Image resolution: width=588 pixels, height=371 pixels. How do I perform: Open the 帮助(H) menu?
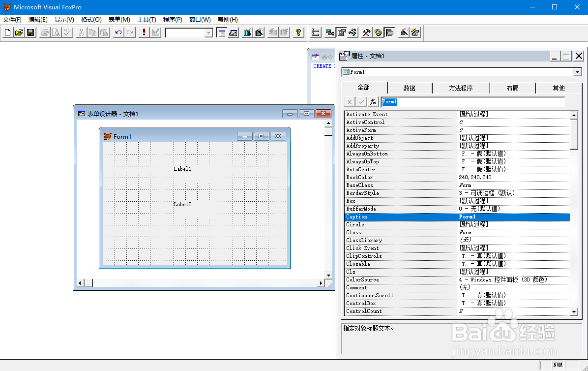coord(228,20)
